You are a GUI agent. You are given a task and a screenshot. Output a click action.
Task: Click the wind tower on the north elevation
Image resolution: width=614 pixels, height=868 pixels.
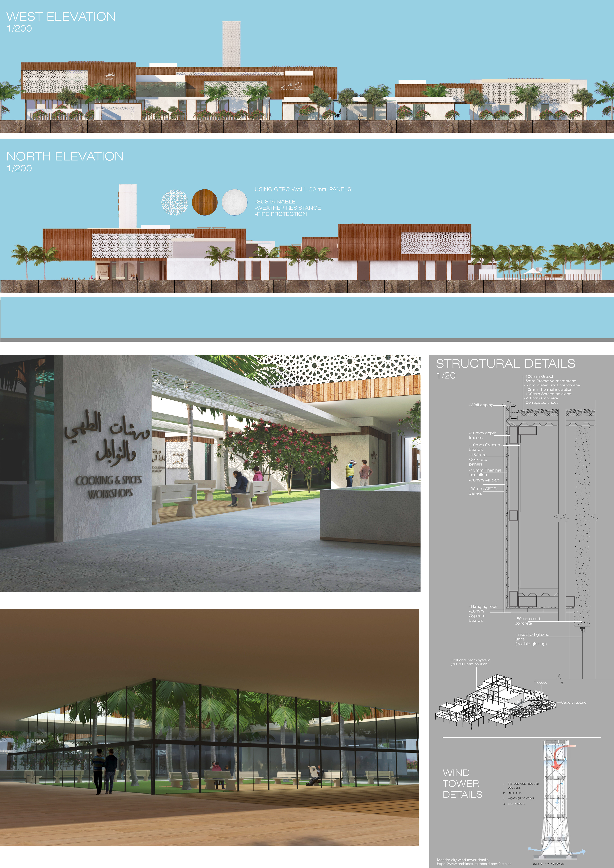tap(127, 206)
